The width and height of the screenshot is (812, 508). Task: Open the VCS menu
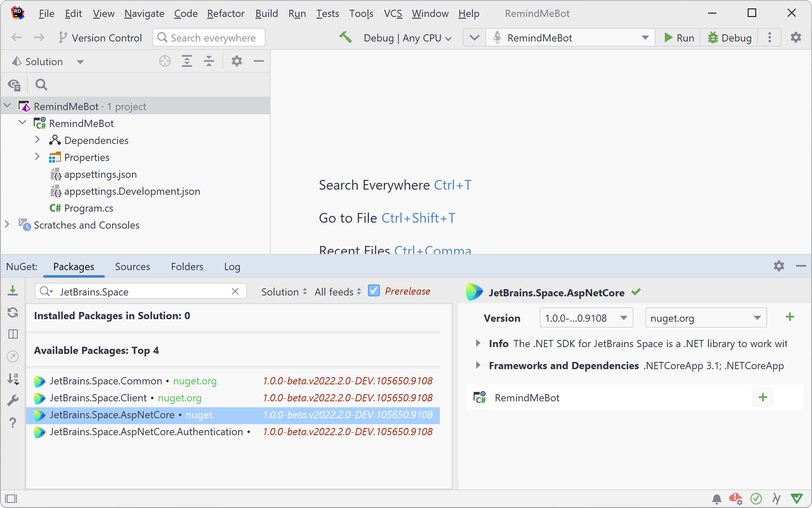tap(393, 14)
